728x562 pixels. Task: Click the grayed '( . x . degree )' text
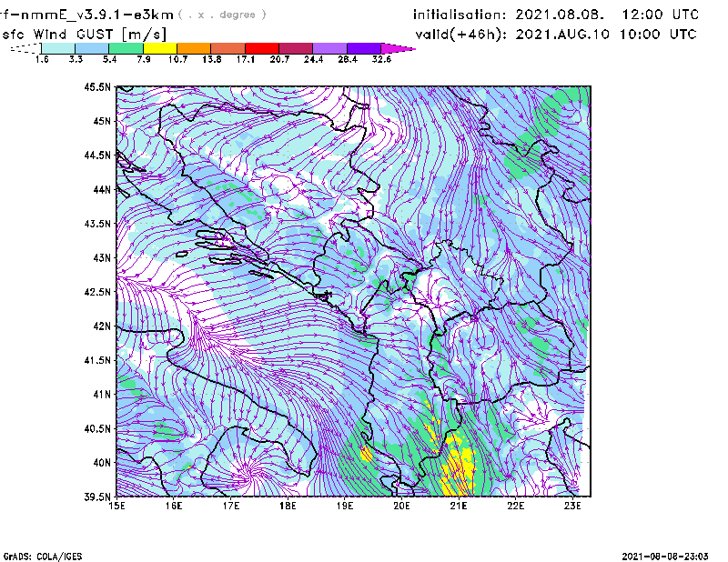click(222, 15)
